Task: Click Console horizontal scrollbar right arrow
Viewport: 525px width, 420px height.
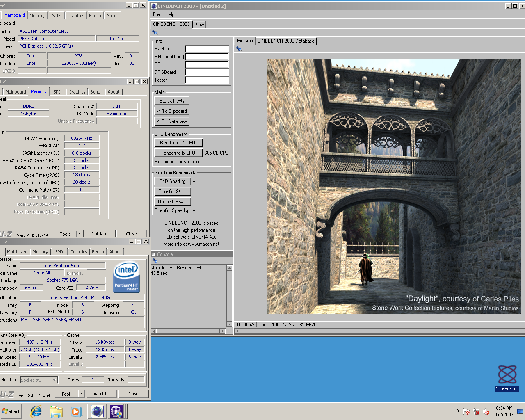Action: [x=223, y=331]
